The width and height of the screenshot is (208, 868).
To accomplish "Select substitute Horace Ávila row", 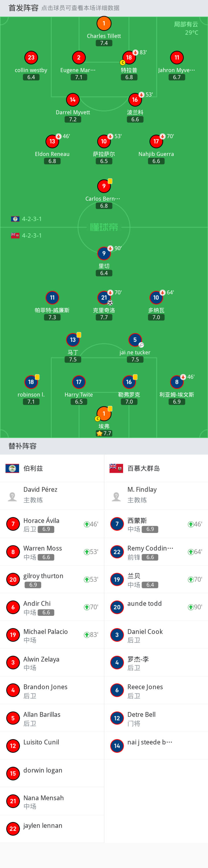I will (x=52, y=524).
